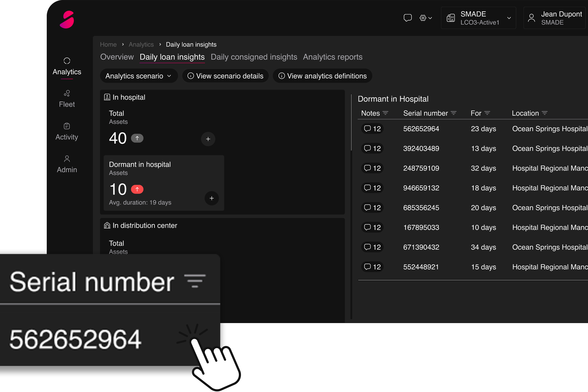Open notes for serial 392403489
Image resolution: width=588 pixels, height=392 pixels.
point(372,149)
